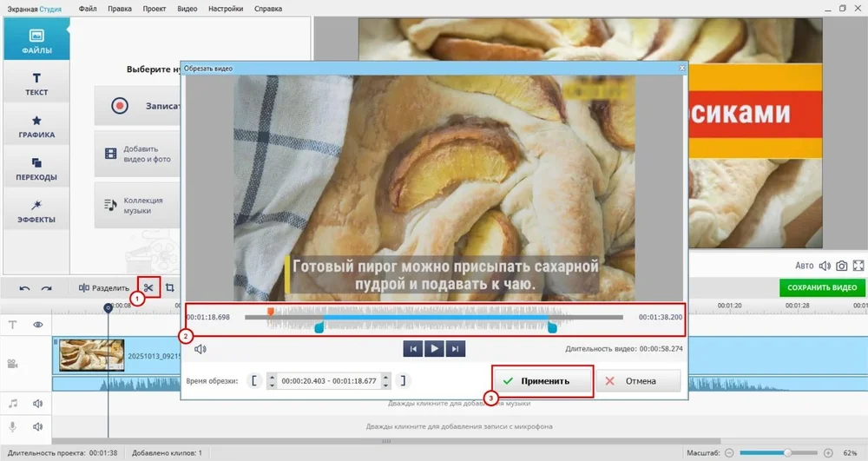
Task: Click the text track T icon
Action: (13, 325)
